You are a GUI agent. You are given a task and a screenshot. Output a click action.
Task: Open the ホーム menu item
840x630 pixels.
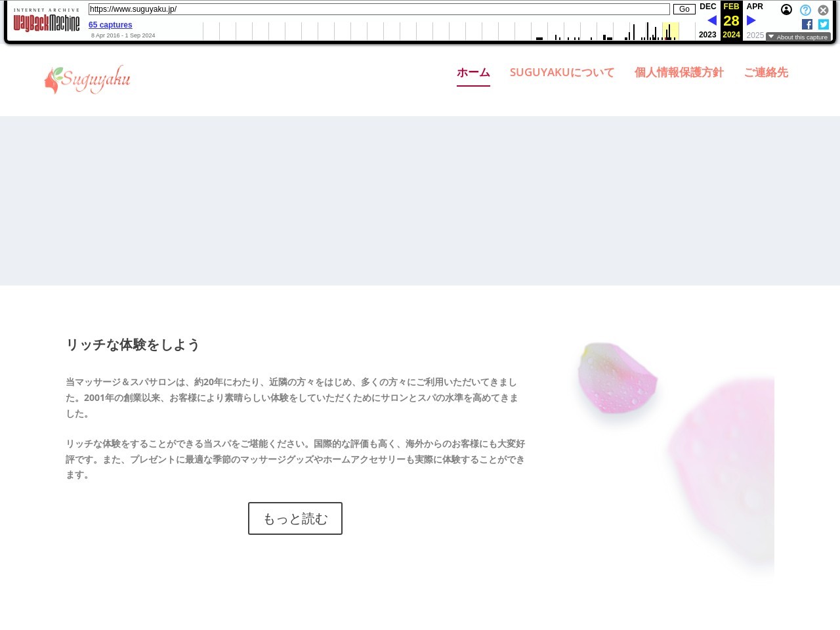tap(473, 73)
